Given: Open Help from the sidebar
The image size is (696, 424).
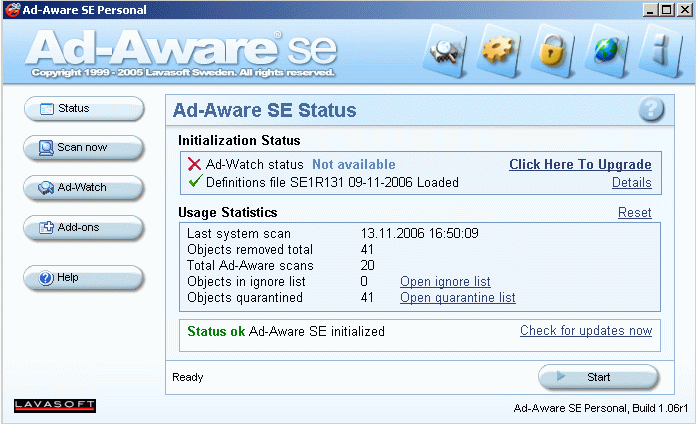Looking at the screenshot, I should [83, 277].
